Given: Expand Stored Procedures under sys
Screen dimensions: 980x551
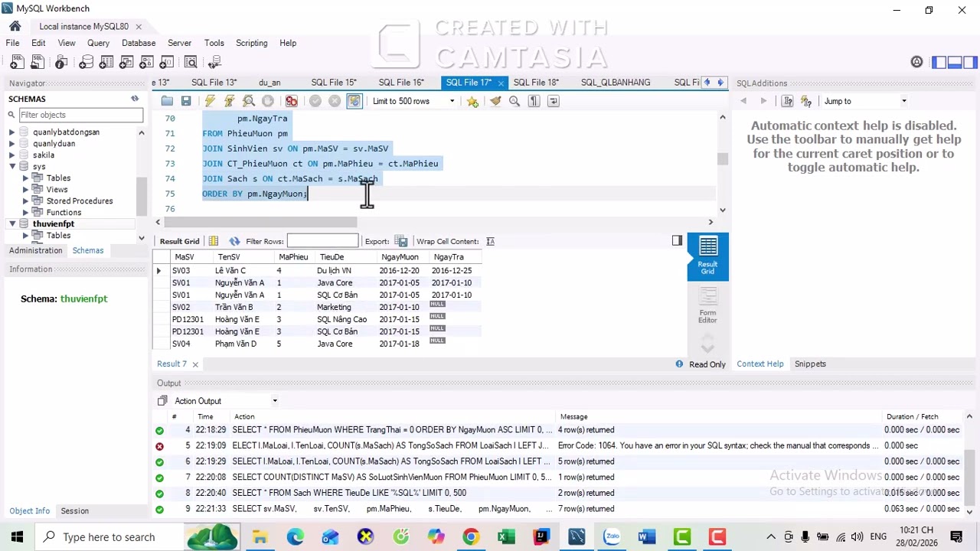Looking at the screenshot, I should [x=25, y=201].
